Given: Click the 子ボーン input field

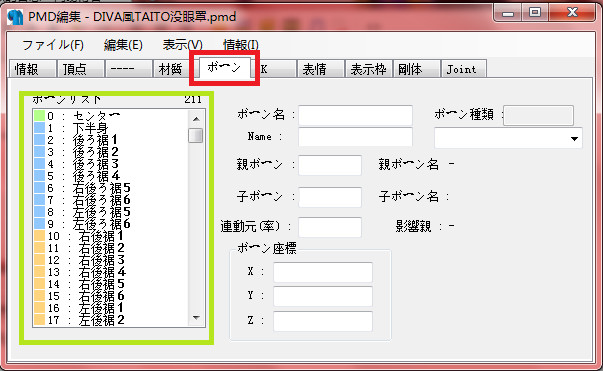Looking at the screenshot, I should pos(330,197).
